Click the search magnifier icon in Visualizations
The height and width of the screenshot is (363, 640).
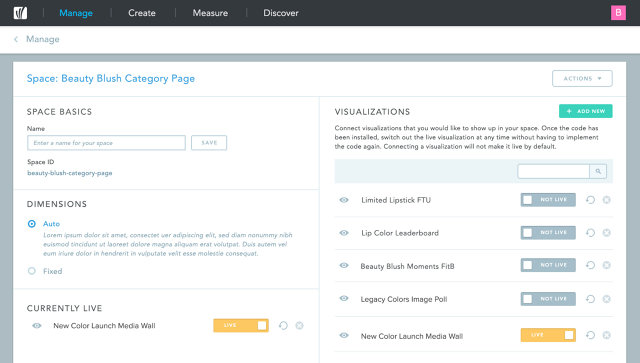pyautogui.click(x=598, y=171)
